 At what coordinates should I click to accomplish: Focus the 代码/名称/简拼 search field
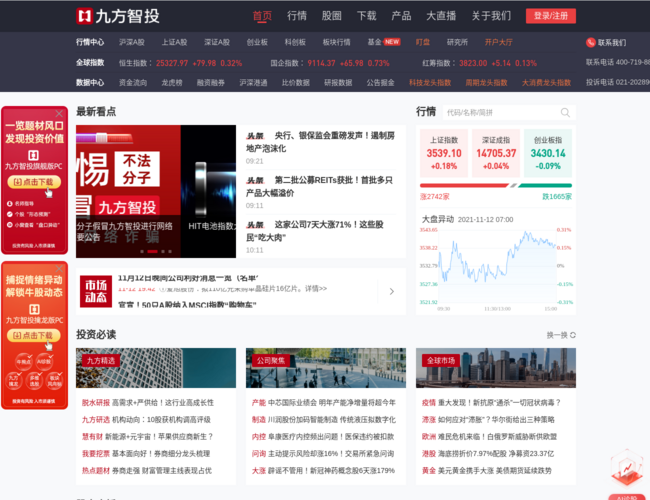(x=502, y=112)
